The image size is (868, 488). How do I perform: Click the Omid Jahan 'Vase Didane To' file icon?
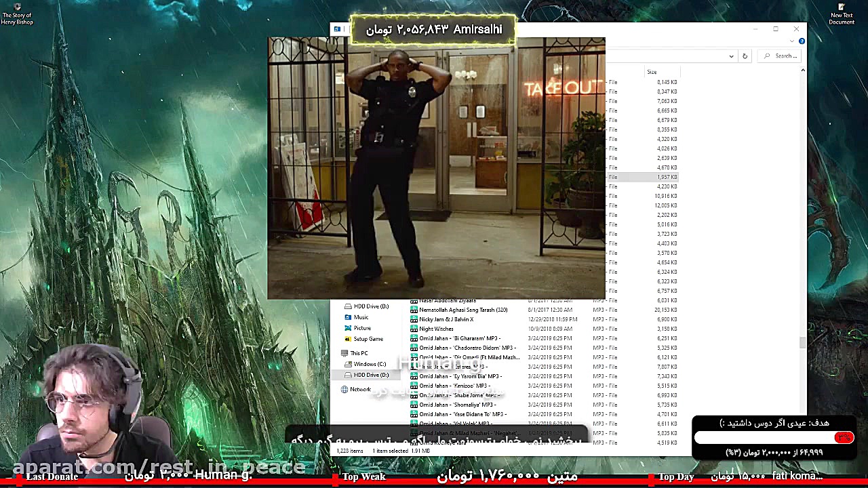[x=414, y=414]
